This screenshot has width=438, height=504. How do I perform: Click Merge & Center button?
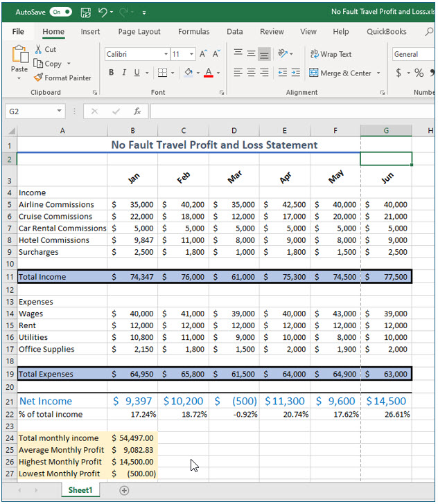point(340,73)
